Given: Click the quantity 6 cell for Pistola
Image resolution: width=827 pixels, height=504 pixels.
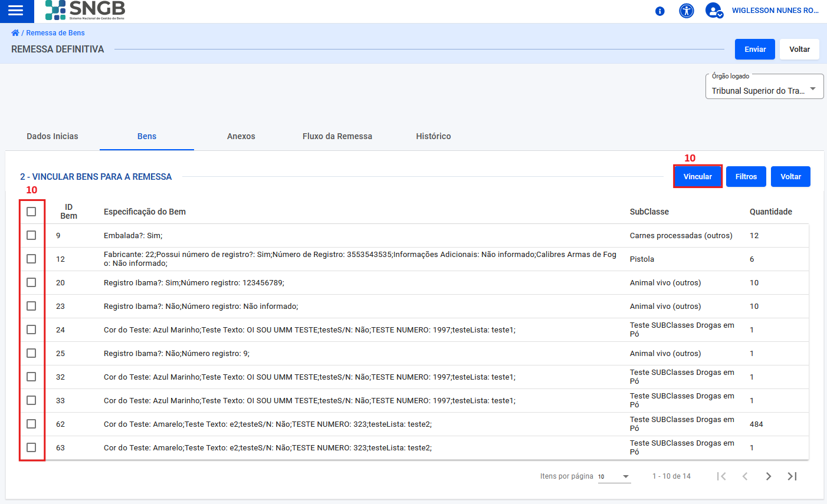Looking at the screenshot, I should (x=752, y=259).
